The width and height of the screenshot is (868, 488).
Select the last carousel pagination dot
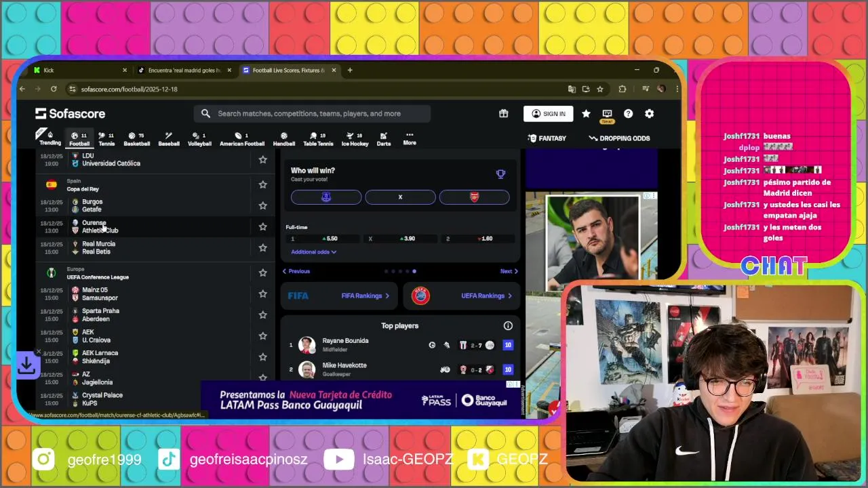click(x=414, y=271)
